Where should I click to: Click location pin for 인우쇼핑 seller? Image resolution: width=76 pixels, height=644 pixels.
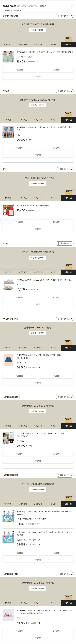58,91
